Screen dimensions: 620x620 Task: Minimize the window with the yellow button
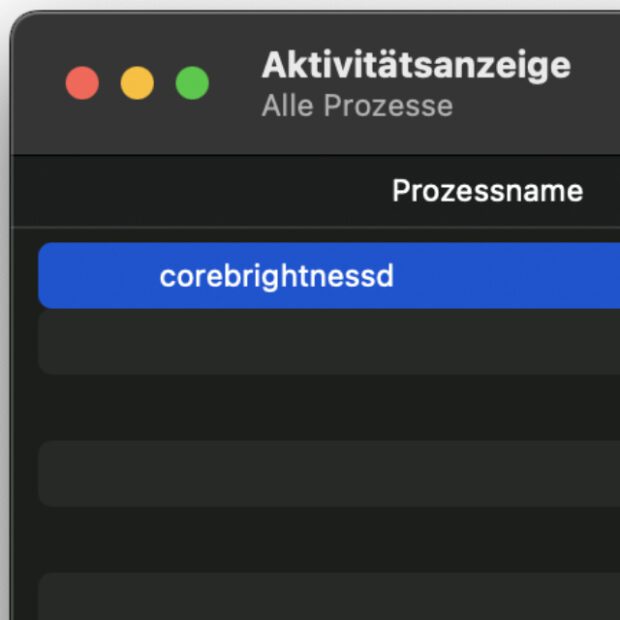click(137, 83)
